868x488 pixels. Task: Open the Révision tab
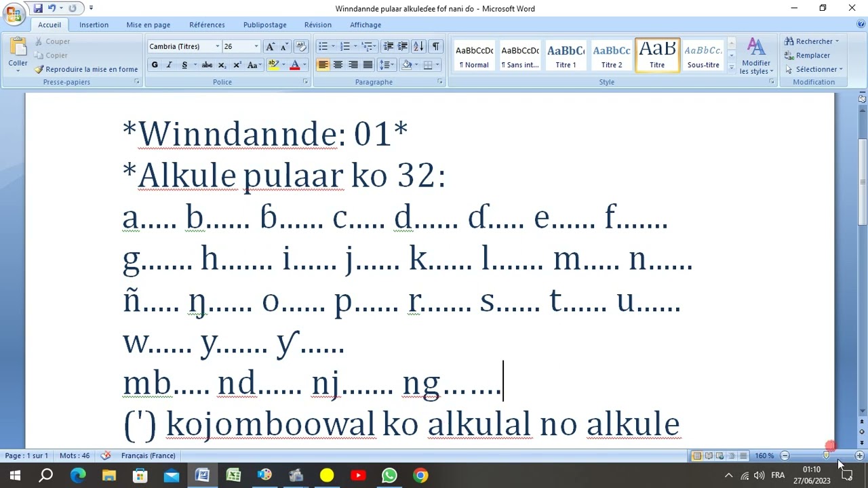(x=317, y=25)
